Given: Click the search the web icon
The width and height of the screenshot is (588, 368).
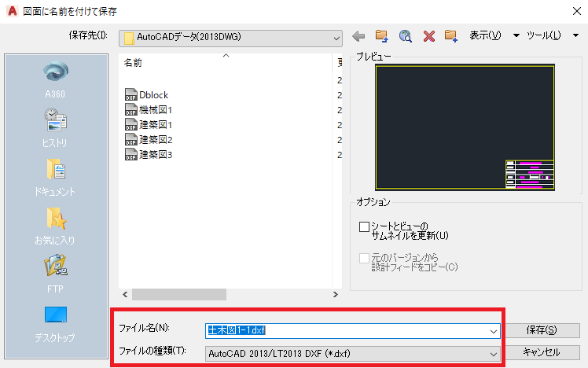Looking at the screenshot, I should [x=406, y=36].
